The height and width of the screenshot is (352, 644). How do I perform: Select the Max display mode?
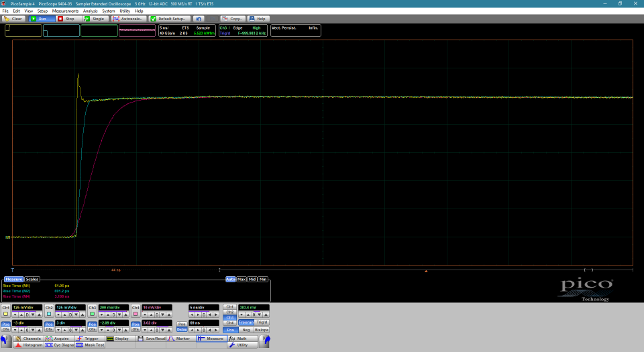[x=241, y=279]
